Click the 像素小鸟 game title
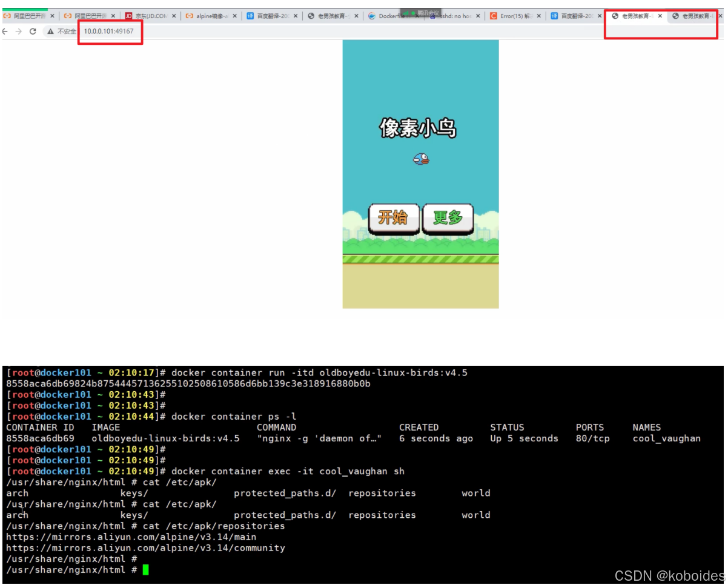Viewport: 728px width, 588px height. pyautogui.click(x=417, y=128)
